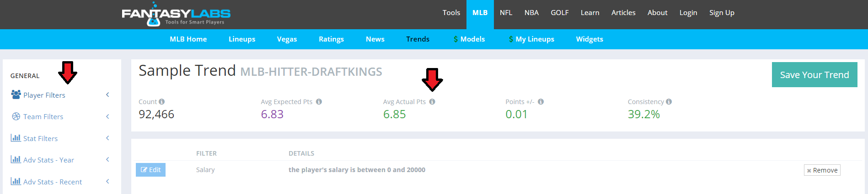Screen dimensions: 868x194
Task: Open the Trends tab
Action: point(418,39)
